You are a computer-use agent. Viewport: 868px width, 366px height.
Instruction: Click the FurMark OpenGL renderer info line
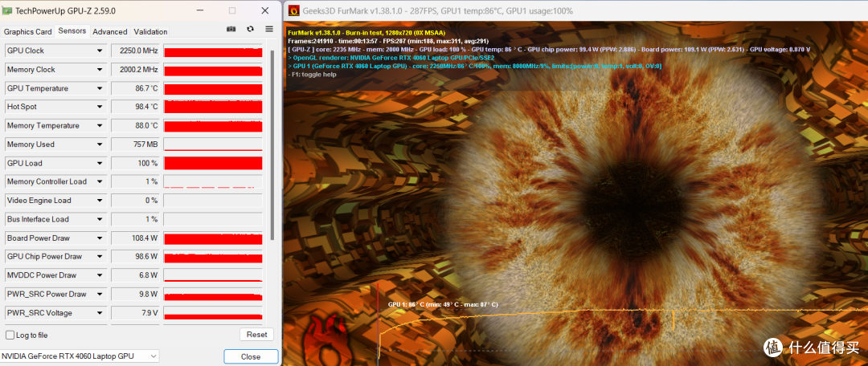391,58
